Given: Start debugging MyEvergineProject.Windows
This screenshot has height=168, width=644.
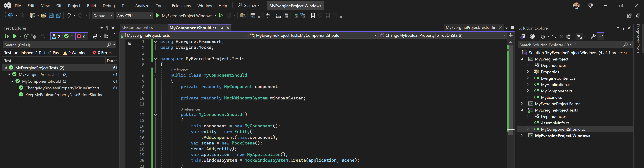Looking at the screenshot, I should coord(158,15).
